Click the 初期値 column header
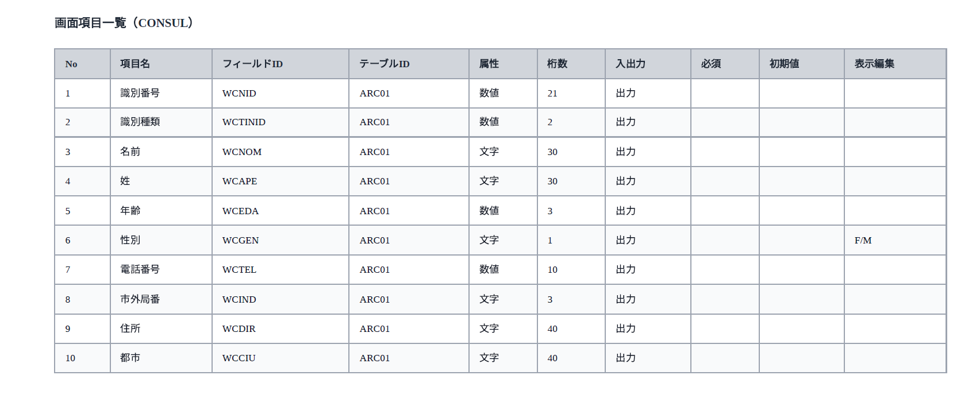The width and height of the screenshot is (980, 406). (x=802, y=64)
